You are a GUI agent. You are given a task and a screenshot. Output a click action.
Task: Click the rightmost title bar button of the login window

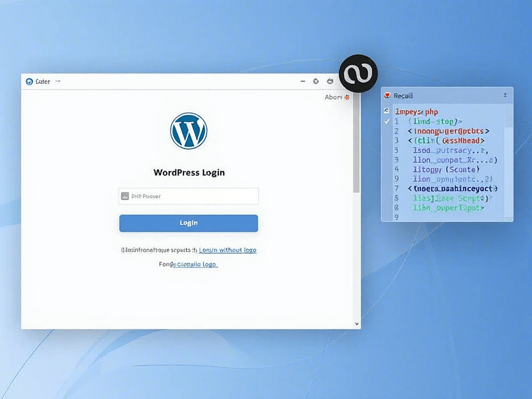tap(330, 81)
